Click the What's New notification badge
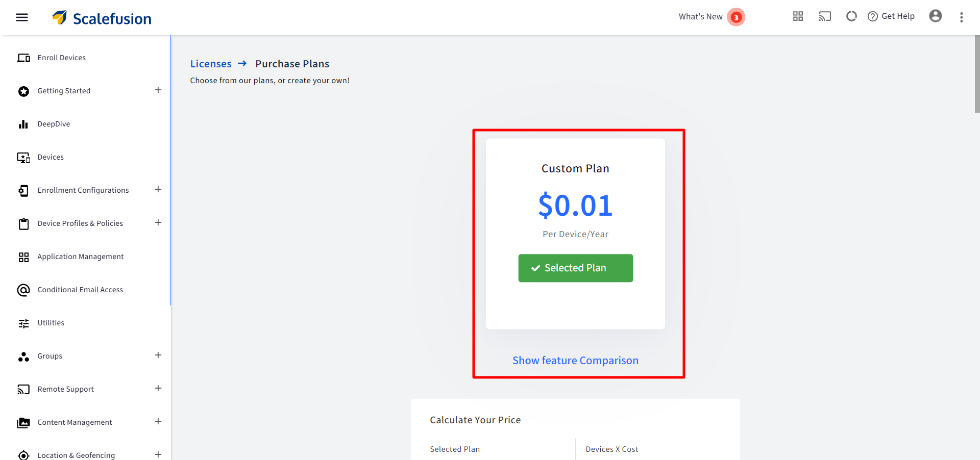 pos(736,17)
